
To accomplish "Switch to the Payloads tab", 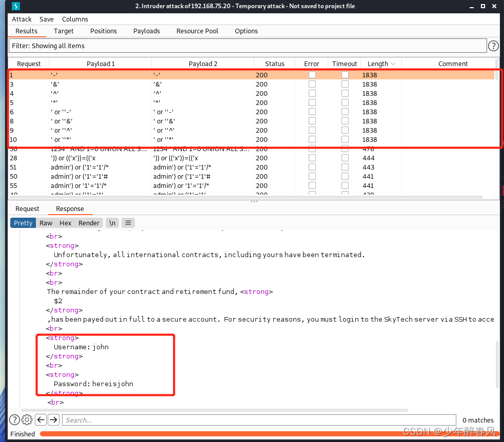I will [147, 31].
